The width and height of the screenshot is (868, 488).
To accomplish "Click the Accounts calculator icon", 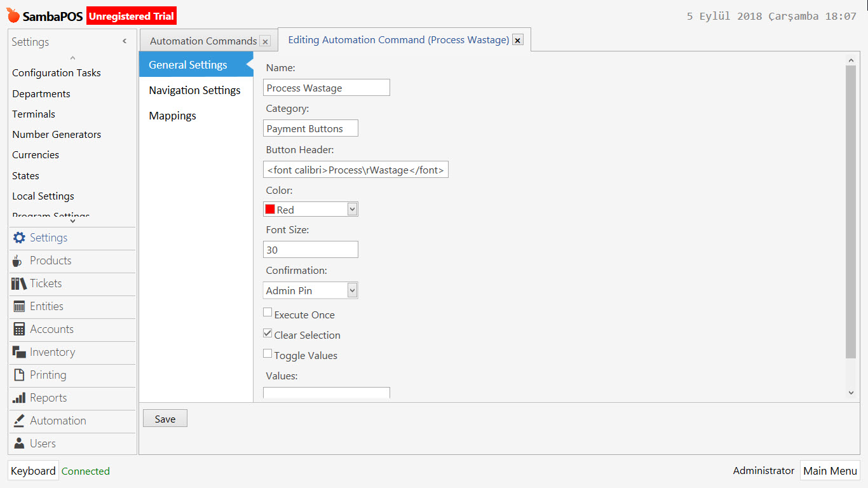I will coord(18,329).
